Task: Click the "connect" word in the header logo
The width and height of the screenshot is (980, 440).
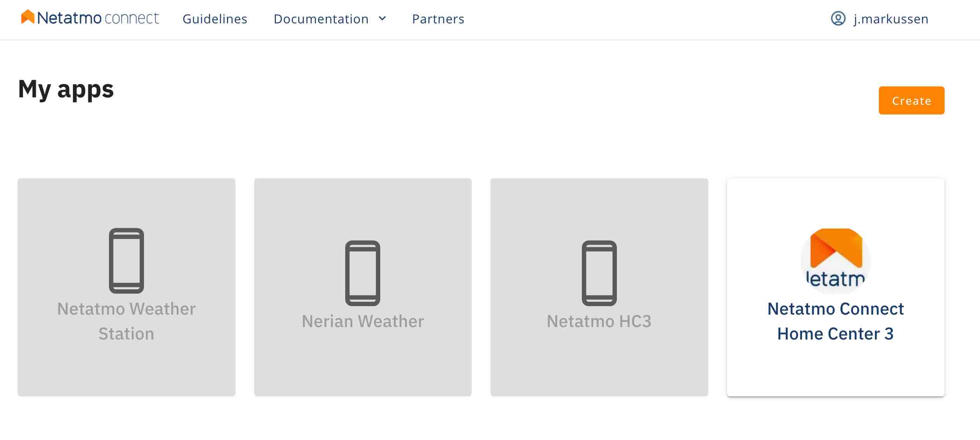Action: tap(132, 18)
